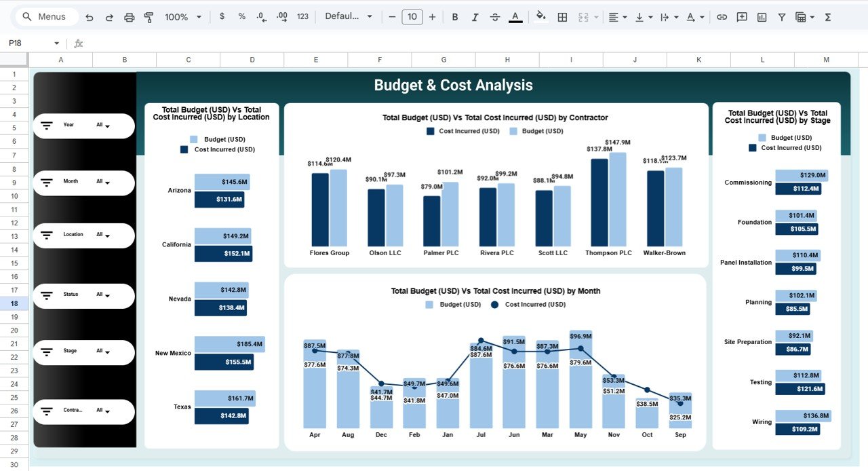Open the fill color picker

(x=540, y=16)
